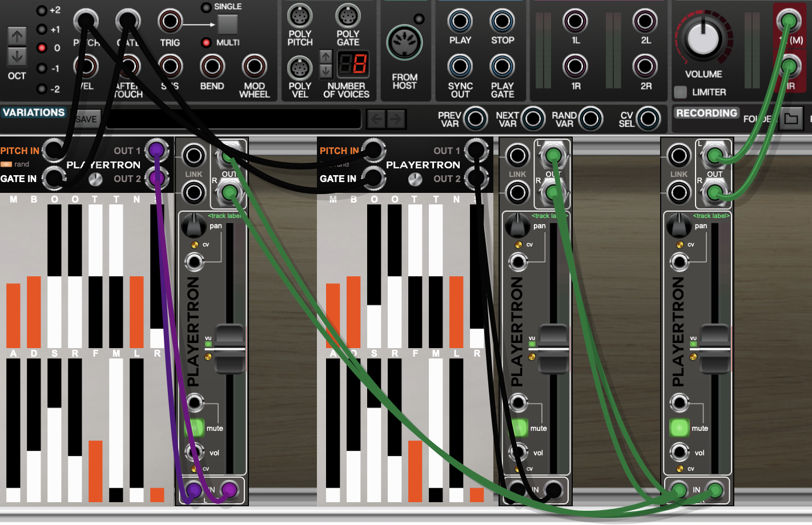Go to the previous variation arrow
Image resolution: width=812 pixels, height=525 pixels.
pyautogui.click(x=376, y=119)
